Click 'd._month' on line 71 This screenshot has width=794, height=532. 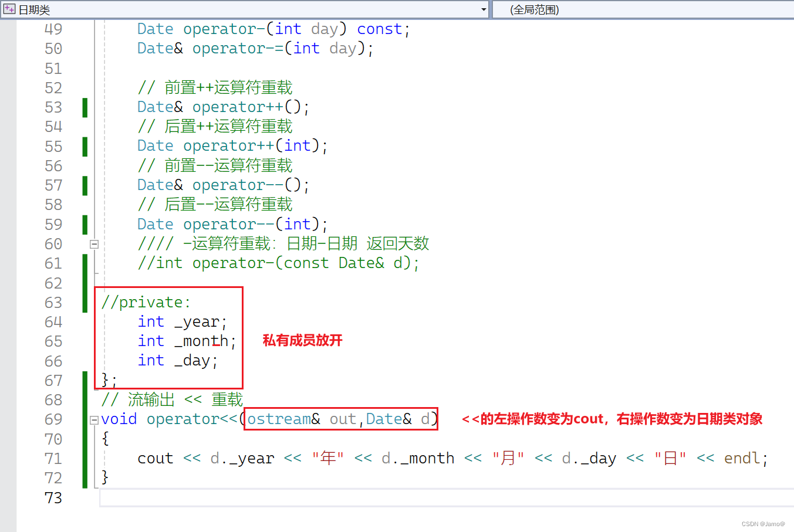pos(418,459)
